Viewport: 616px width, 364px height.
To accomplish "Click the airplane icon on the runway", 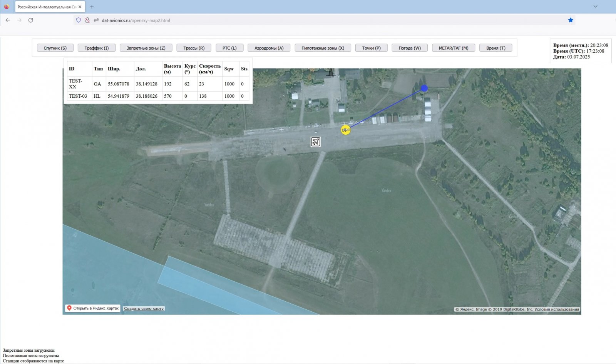I will [316, 142].
